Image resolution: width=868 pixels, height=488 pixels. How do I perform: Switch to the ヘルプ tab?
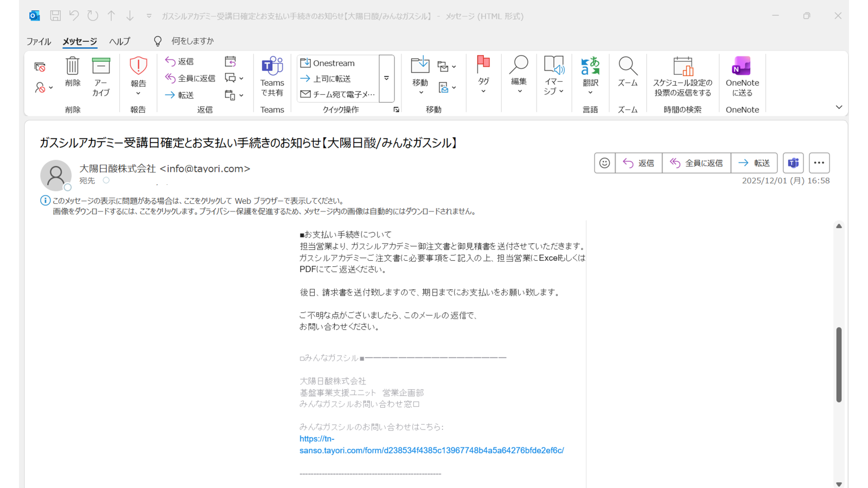click(119, 41)
